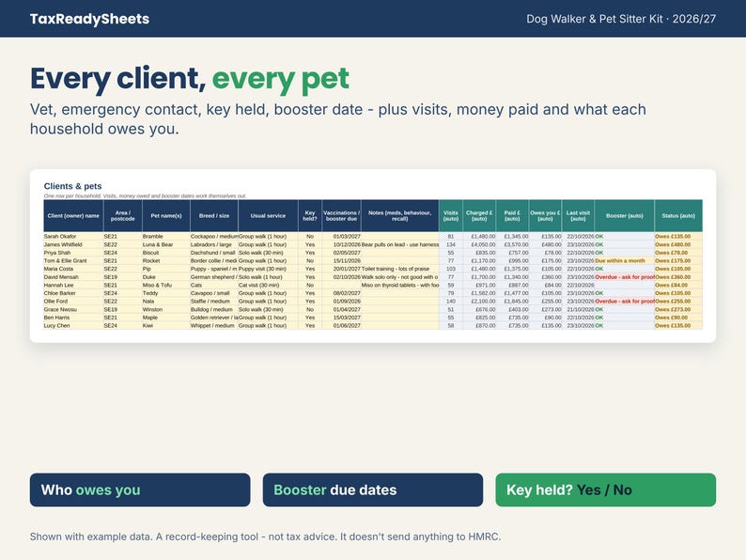Click the paid amount "£1,845.00"
746x560 pixels.
point(512,302)
